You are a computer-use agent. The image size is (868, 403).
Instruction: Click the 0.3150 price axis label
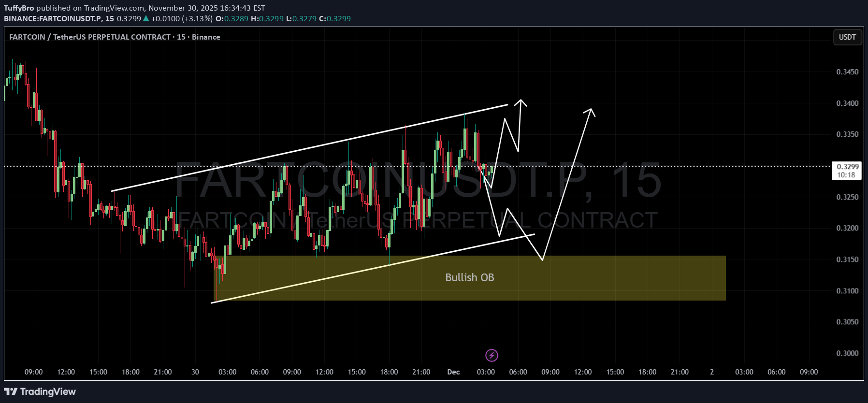847,259
